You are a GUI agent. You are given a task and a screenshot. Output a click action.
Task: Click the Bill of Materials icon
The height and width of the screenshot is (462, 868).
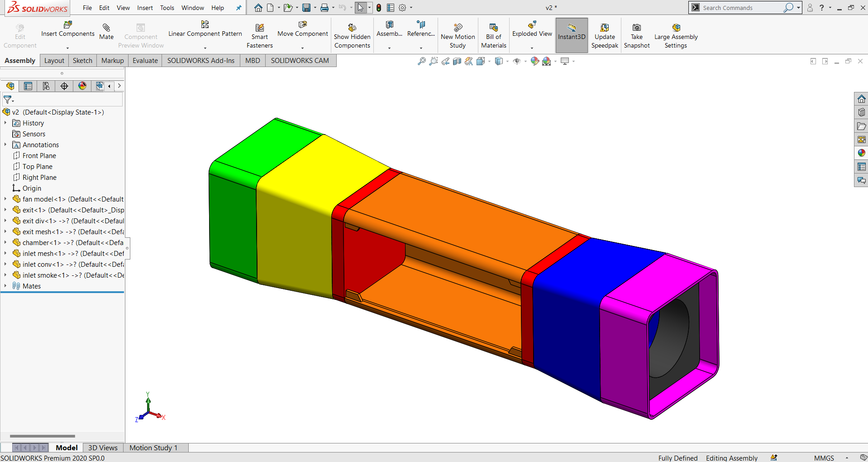point(493,28)
